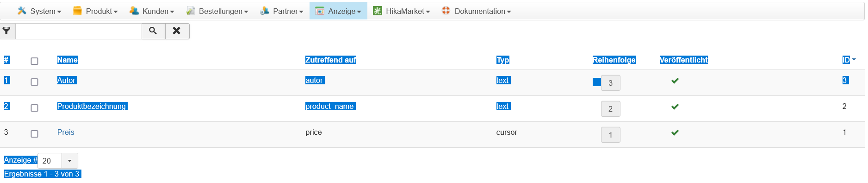Screen dimensions: 868x183
Task: Open the Preis filter link
Action: [66, 133]
